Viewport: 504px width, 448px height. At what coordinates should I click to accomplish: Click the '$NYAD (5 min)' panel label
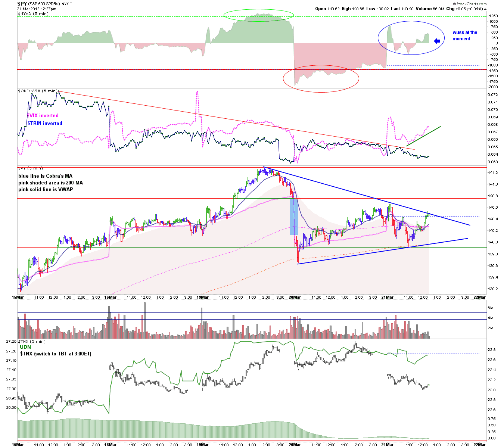click(33, 13)
